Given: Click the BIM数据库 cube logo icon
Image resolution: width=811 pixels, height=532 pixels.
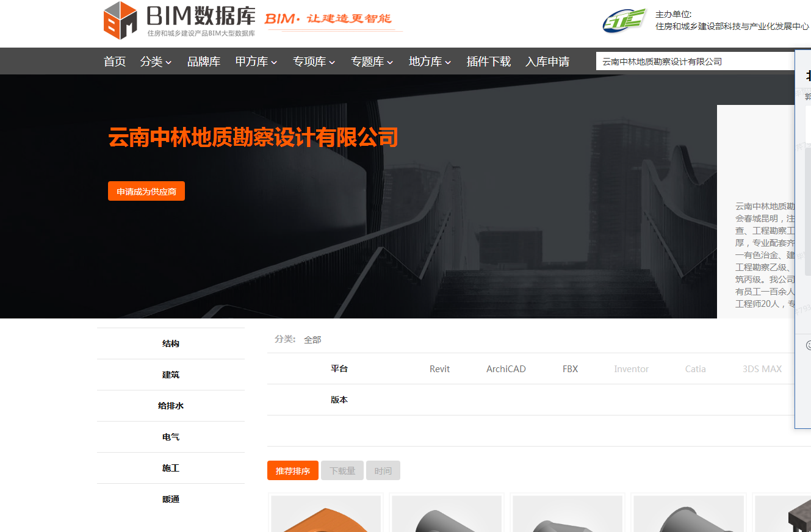Looking at the screenshot, I should point(120,21).
